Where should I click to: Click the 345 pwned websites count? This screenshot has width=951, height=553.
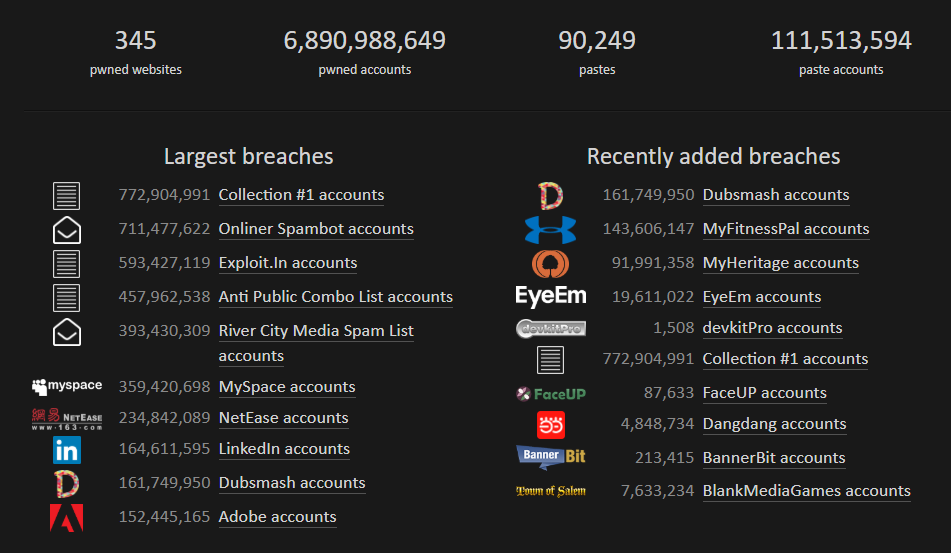click(x=136, y=41)
